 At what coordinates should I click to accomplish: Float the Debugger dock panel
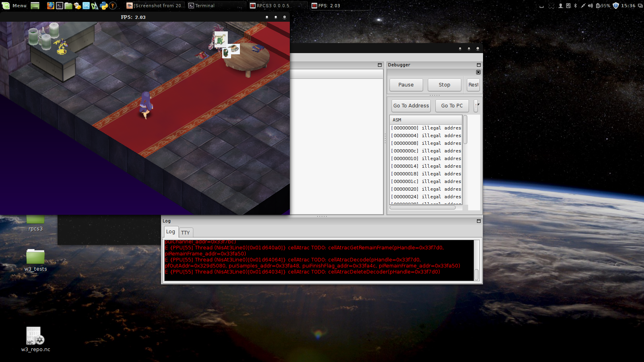point(479,65)
